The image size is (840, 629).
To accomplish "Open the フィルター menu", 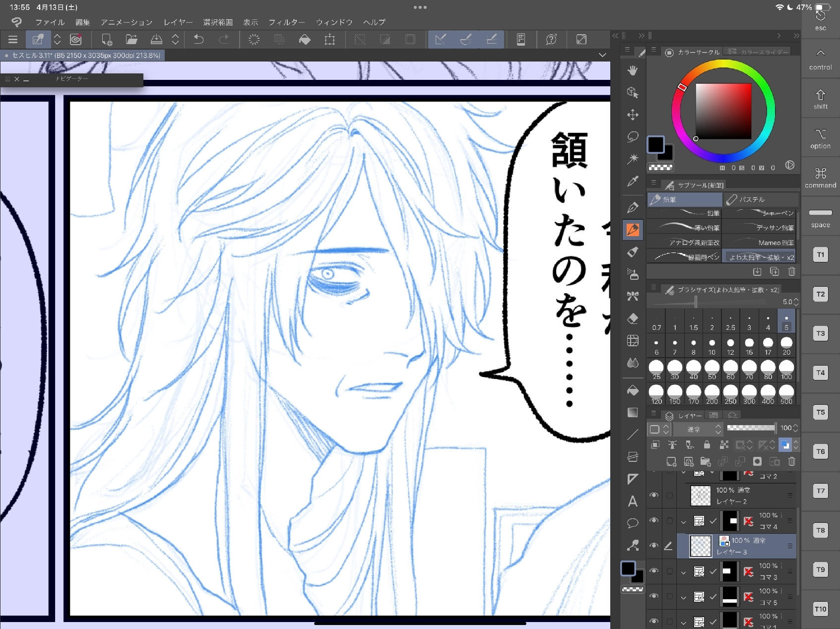I will (x=286, y=22).
